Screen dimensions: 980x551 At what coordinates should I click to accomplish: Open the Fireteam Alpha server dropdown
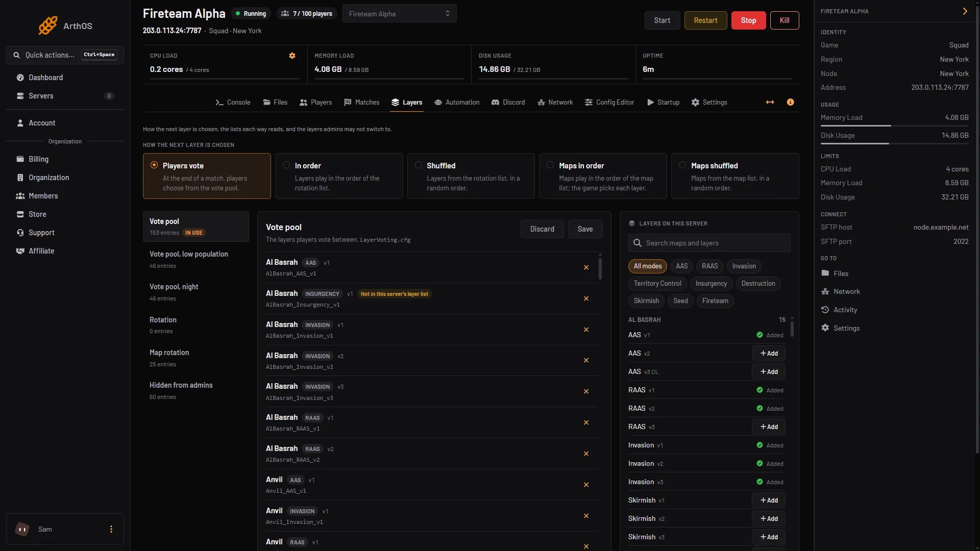tap(399, 14)
